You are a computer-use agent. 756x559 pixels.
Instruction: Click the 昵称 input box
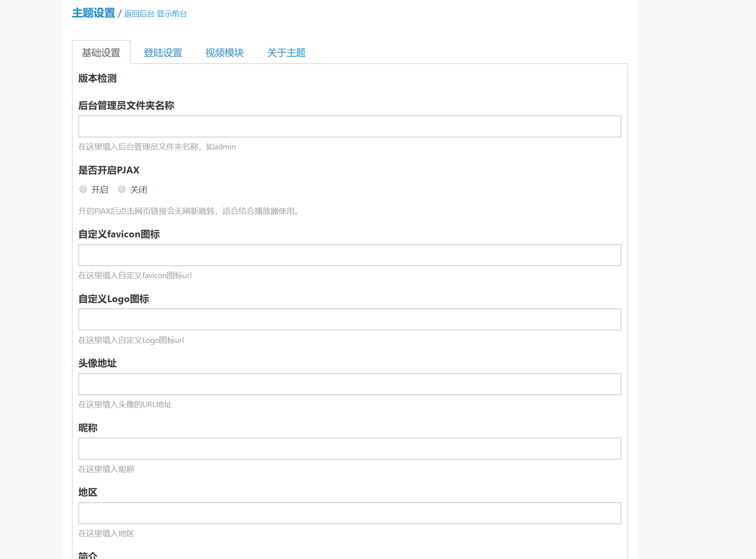point(350,449)
